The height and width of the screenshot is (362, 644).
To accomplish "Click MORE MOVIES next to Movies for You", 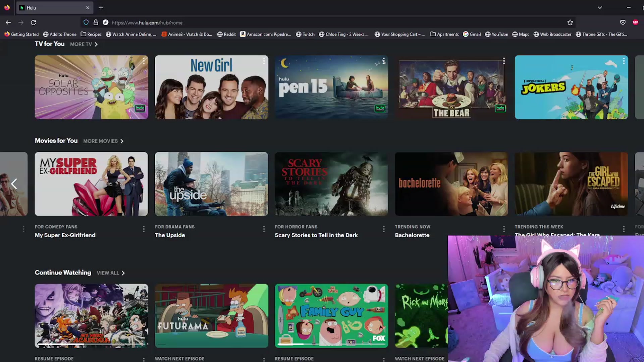I will click(103, 141).
